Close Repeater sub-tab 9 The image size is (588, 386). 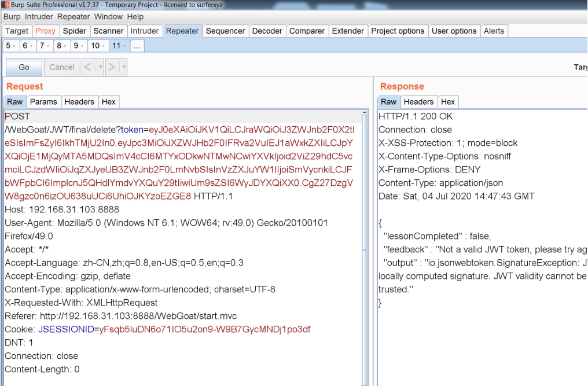pyautogui.click(x=82, y=46)
